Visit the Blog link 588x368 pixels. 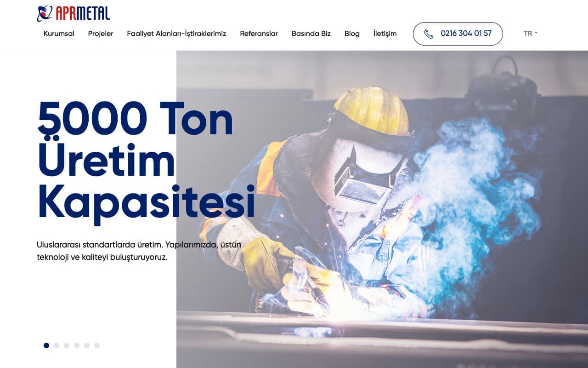coord(352,34)
